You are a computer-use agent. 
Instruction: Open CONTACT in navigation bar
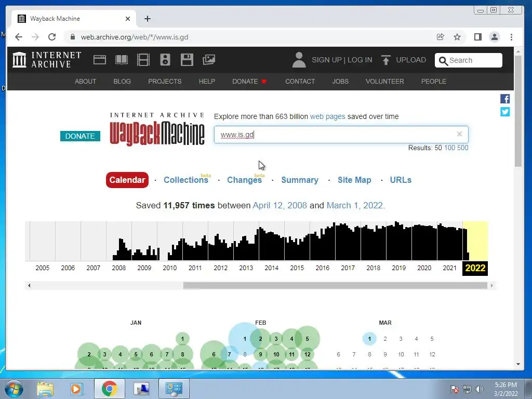[300, 82]
